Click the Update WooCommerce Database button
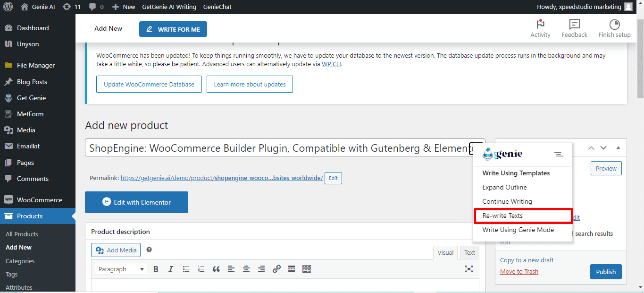The image size is (644, 293). pos(149,84)
